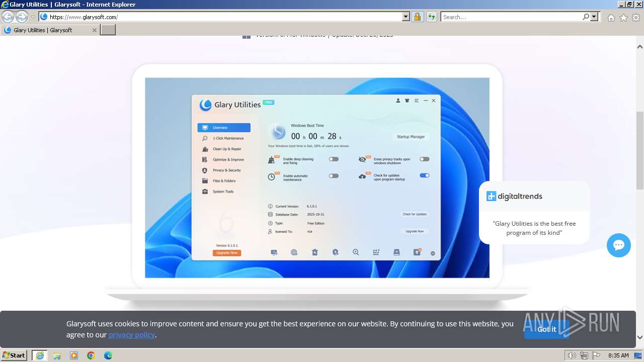Open IE Tools gear icon
The height and width of the screenshot is (362, 644).
pyautogui.click(x=636, y=18)
